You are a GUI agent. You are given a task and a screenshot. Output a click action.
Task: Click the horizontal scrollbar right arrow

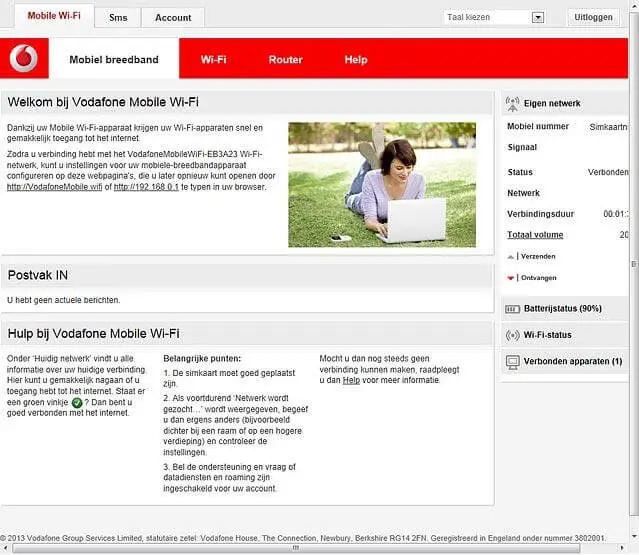coord(622,548)
